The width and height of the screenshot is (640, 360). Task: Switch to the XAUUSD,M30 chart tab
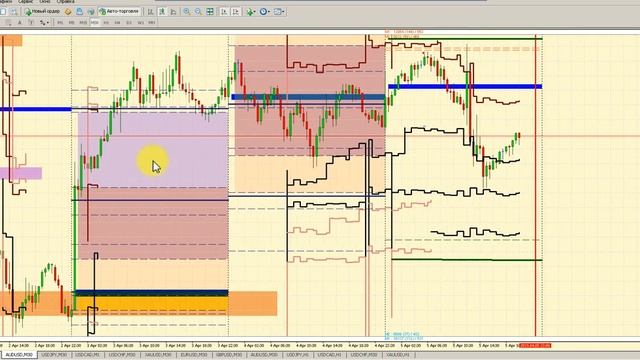coord(158,355)
